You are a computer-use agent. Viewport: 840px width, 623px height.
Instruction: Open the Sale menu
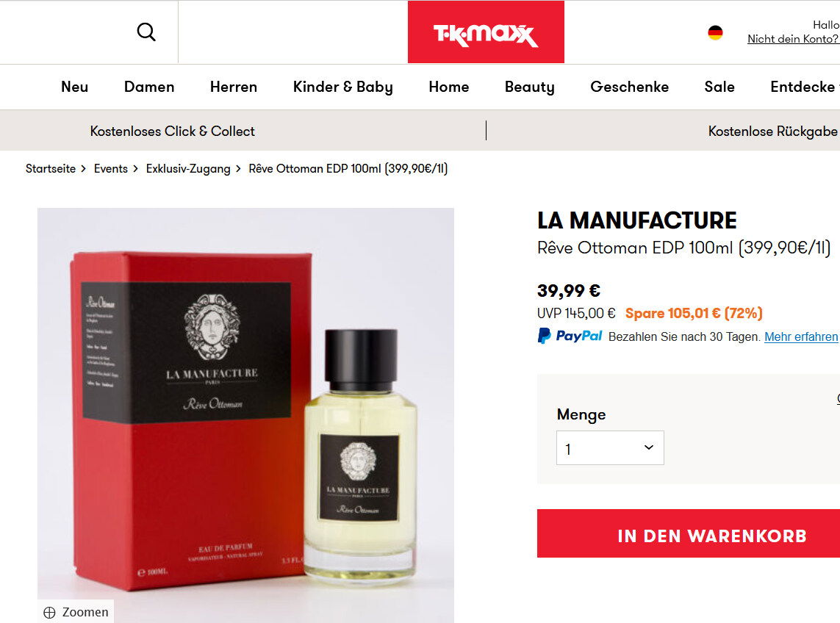(719, 87)
